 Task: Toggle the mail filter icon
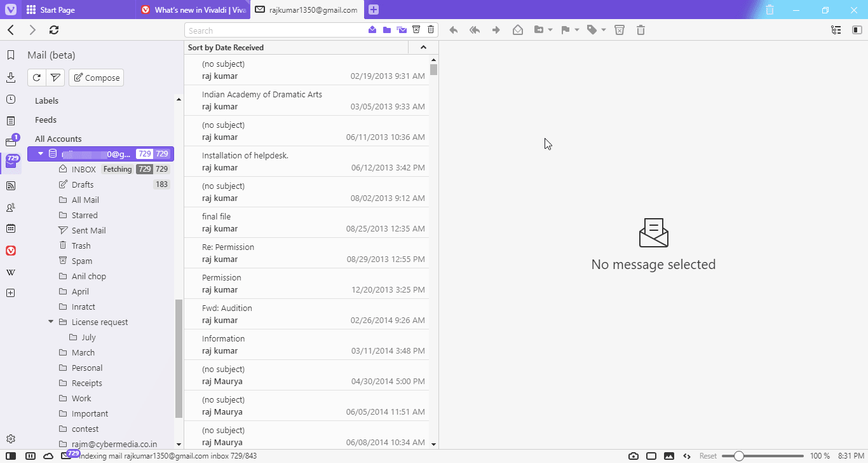55,77
